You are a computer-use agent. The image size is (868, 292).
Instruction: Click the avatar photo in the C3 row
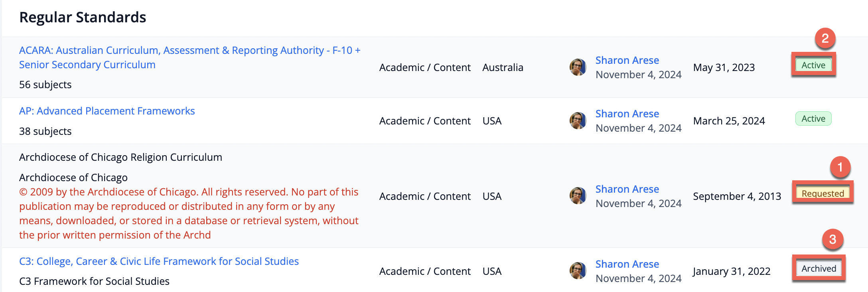click(x=578, y=271)
